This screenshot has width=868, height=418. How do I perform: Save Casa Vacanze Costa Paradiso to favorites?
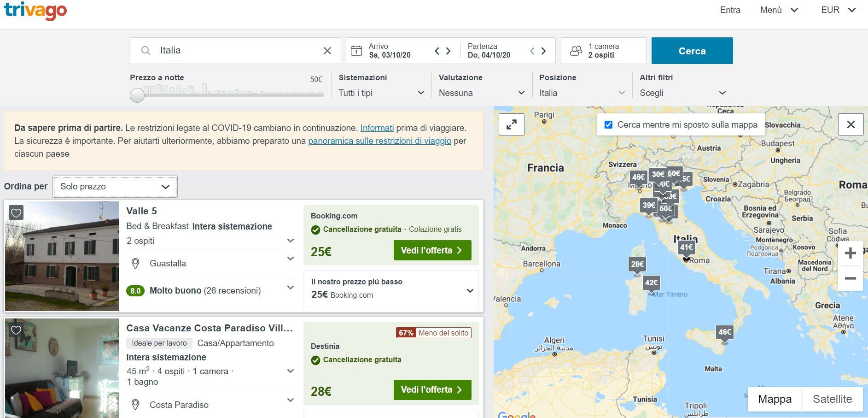[x=16, y=330]
